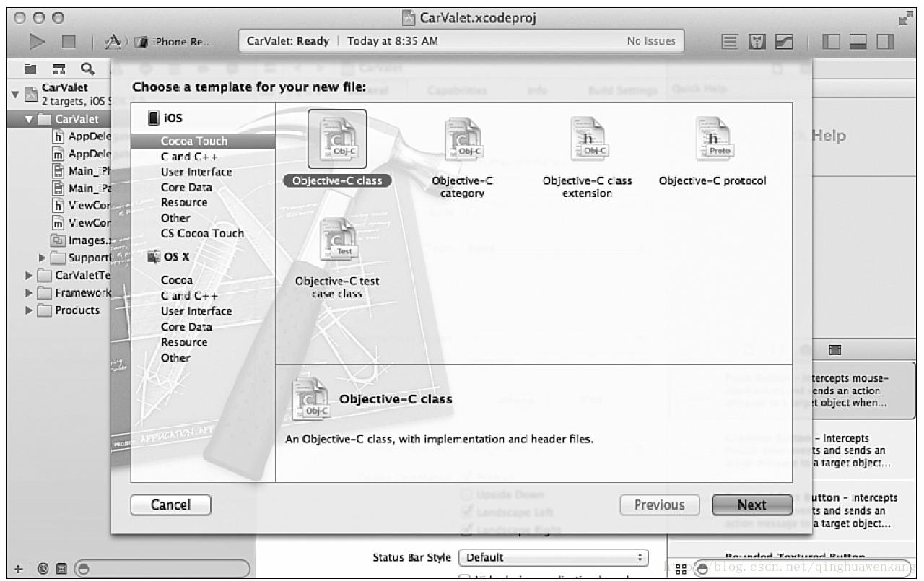Expand the Supporting Files group
This screenshot has height=581, width=924.
[x=43, y=258]
